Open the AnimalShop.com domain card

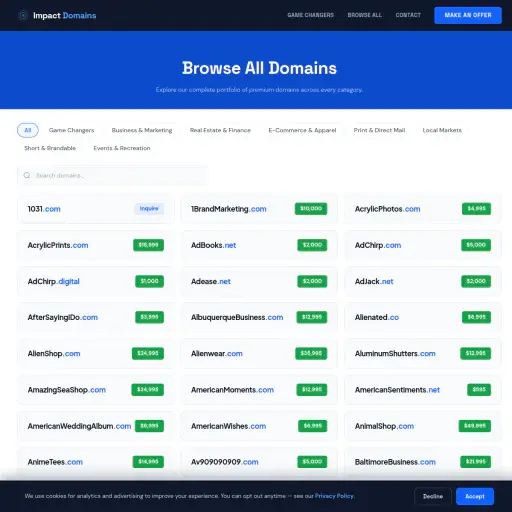423,426
